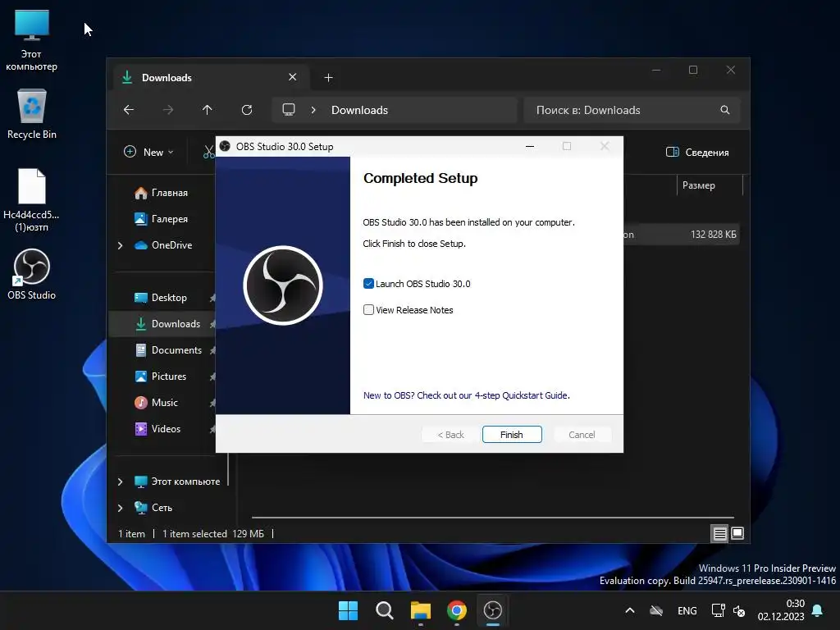Switch Explorer to details list view

click(x=719, y=533)
